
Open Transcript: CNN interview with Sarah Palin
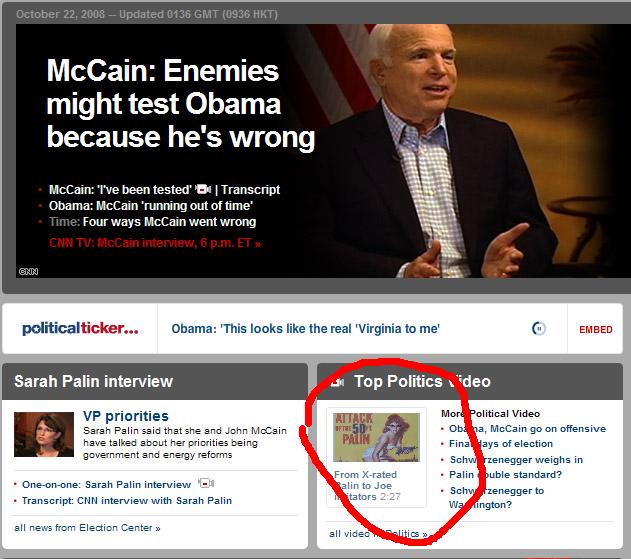pyautogui.click(x=127, y=501)
